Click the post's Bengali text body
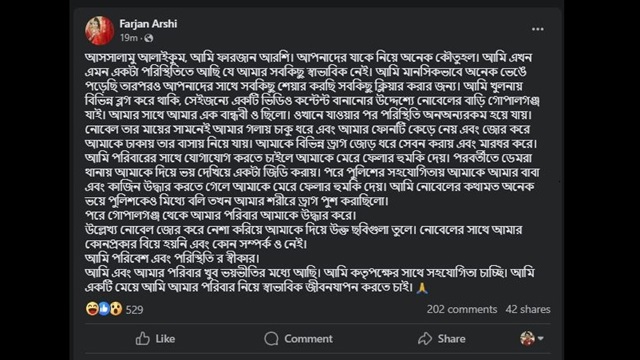 pyautogui.click(x=312, y=172)
